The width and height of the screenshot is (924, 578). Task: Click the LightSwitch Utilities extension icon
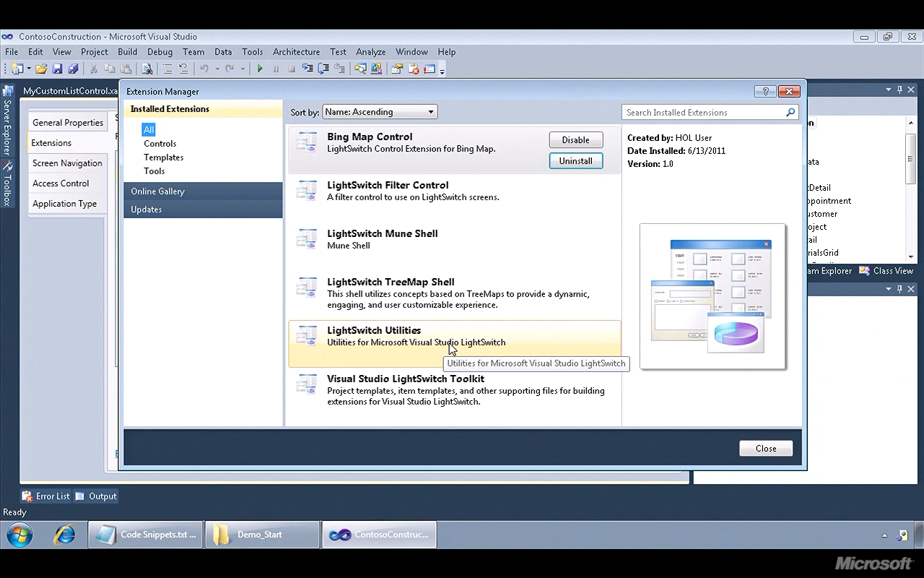(307, 335)
